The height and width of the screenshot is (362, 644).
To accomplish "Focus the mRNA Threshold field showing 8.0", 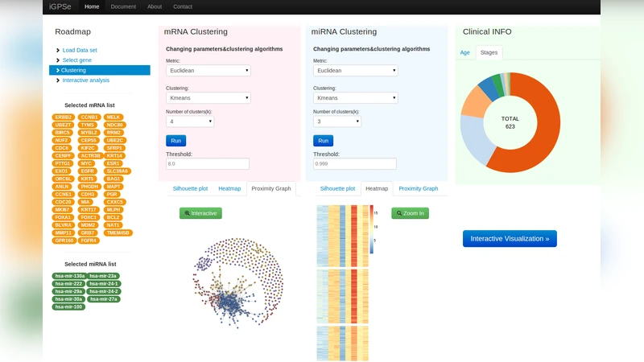I will coord(208,164).
